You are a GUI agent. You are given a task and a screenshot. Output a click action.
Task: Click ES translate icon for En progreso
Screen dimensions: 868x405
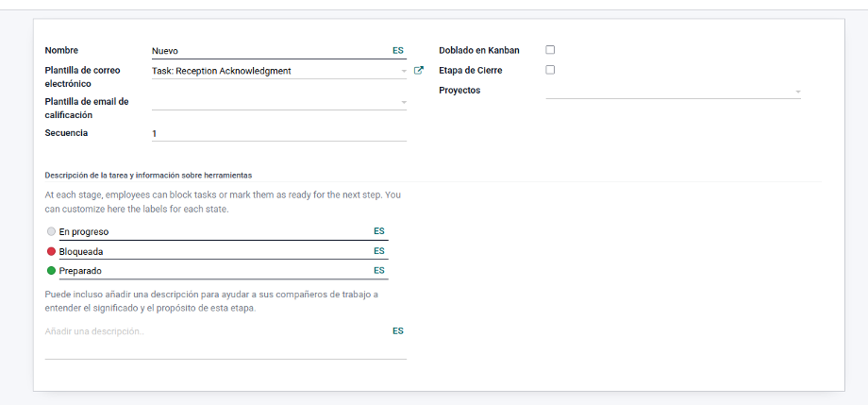click(x=379, y=231)
